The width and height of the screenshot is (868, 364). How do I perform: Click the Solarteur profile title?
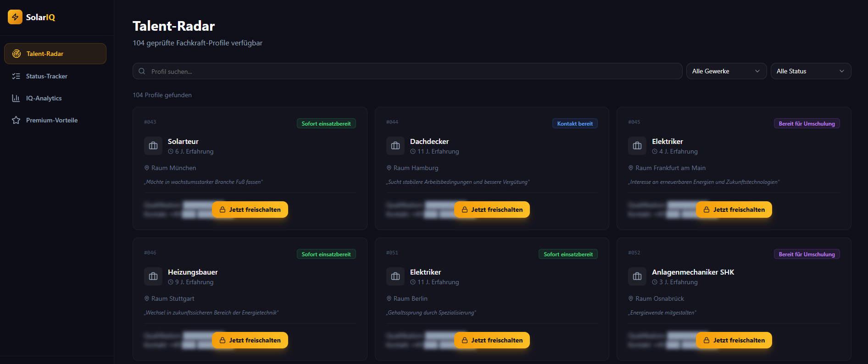(x=183, y=141)
